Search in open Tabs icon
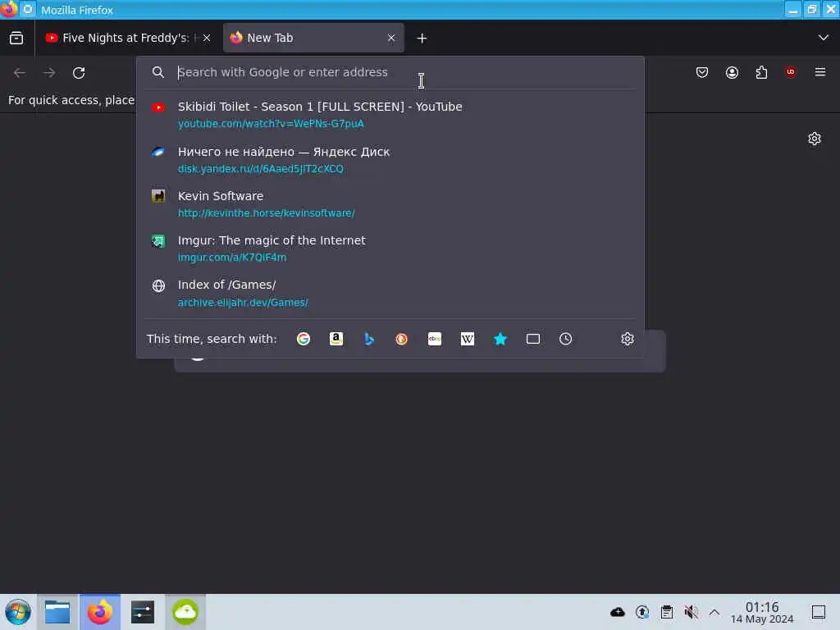The height and width of the screenshot is (630, 840). (x=533, y=339)
